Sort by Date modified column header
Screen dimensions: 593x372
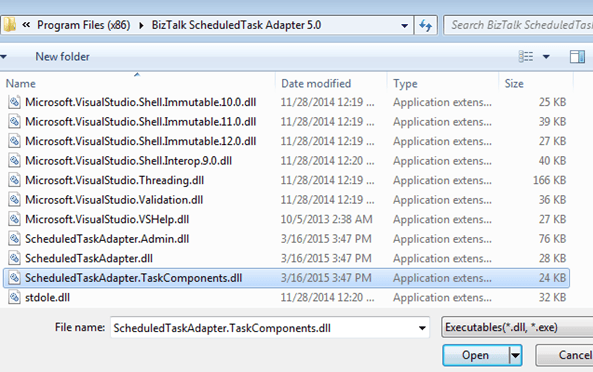coord(316,84)
